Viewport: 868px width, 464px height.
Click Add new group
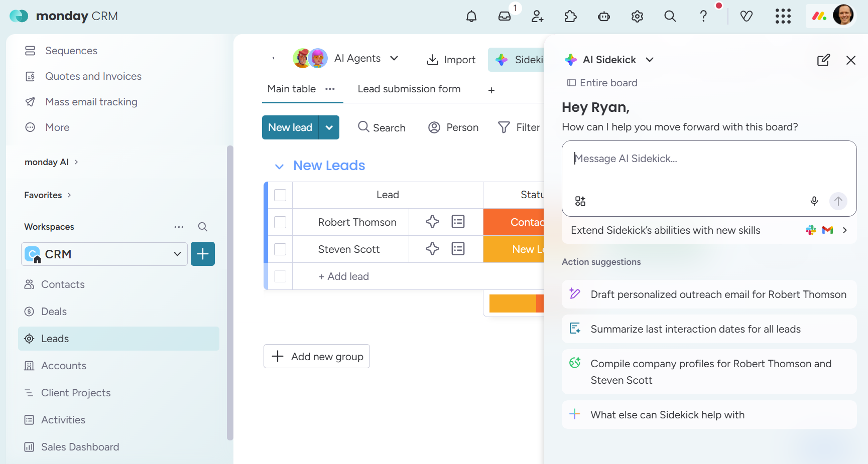pyautogui.click(x=317, y=356)
